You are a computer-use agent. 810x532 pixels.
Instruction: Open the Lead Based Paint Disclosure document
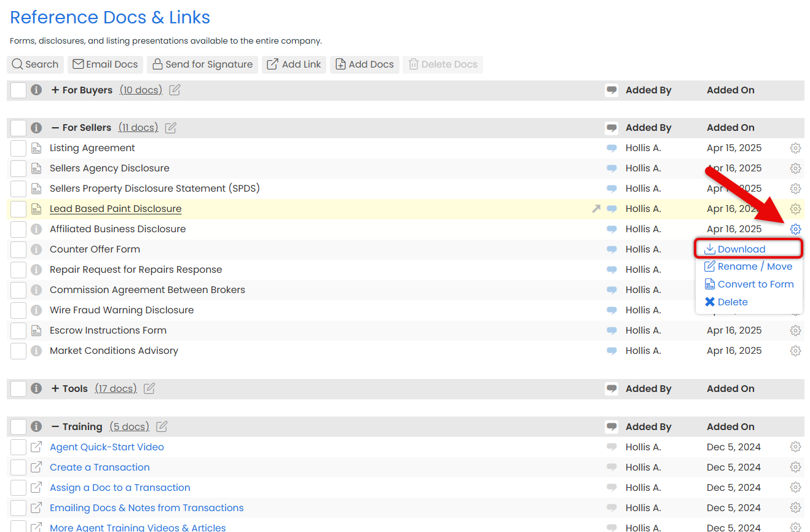116,209
